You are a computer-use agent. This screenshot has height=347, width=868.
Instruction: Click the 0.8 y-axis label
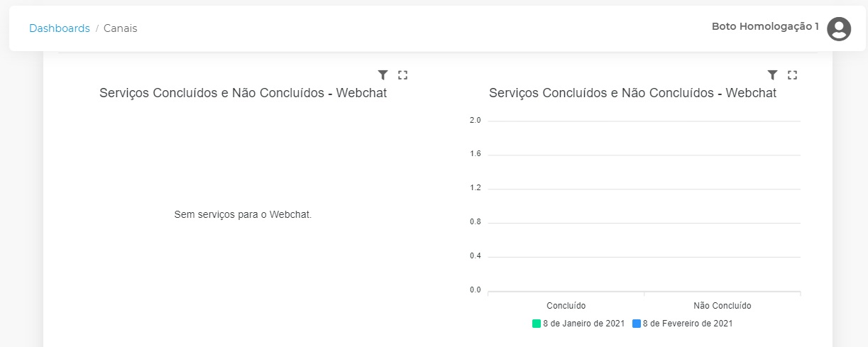tap(475, 222)
